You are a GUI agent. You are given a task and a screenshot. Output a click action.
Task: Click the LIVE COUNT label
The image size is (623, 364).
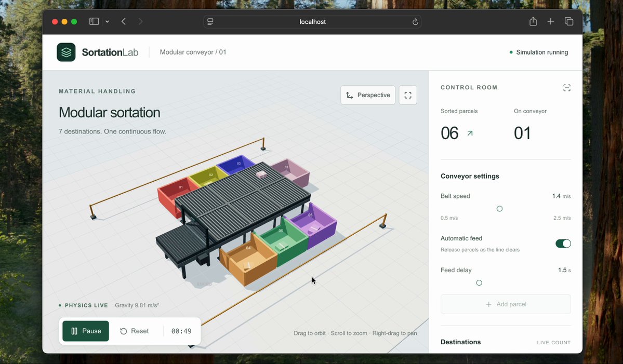(553, 342)
